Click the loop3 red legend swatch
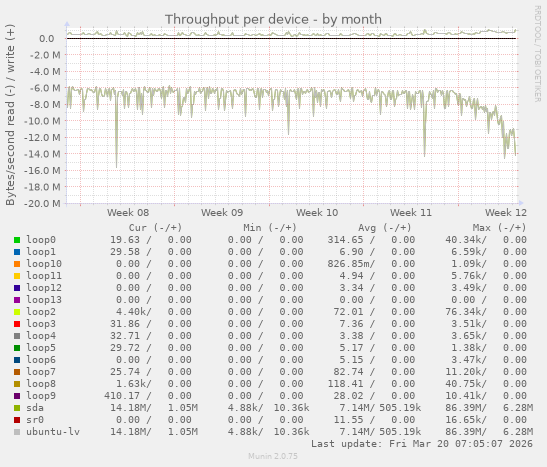Screen dimensions: 547x467 coord(17,324)
